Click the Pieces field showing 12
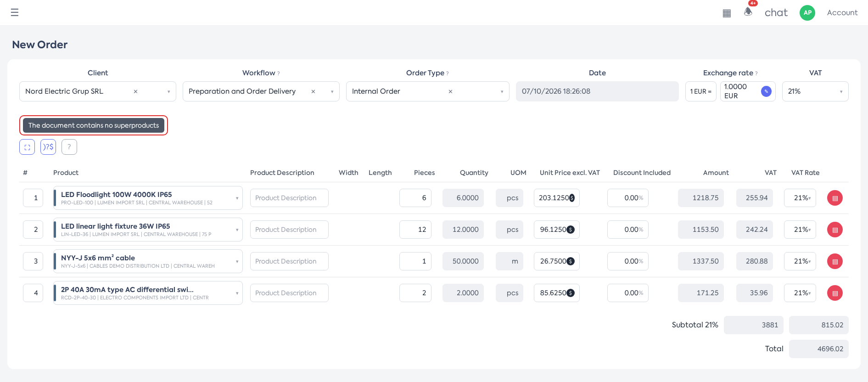868x382 pixels. pos(415,230)
